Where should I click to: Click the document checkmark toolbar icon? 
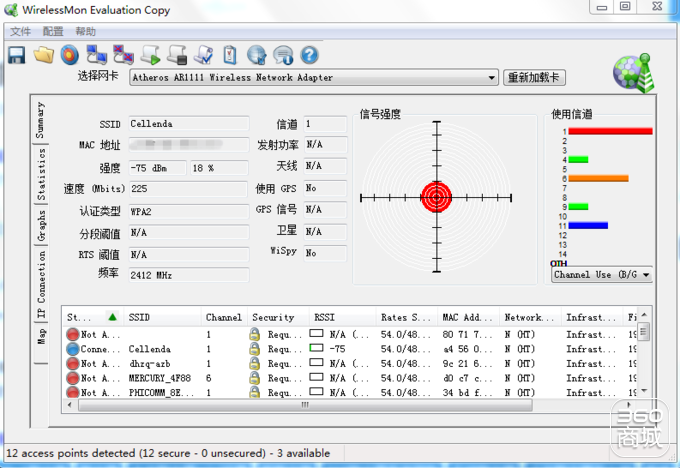pos(203,55)
